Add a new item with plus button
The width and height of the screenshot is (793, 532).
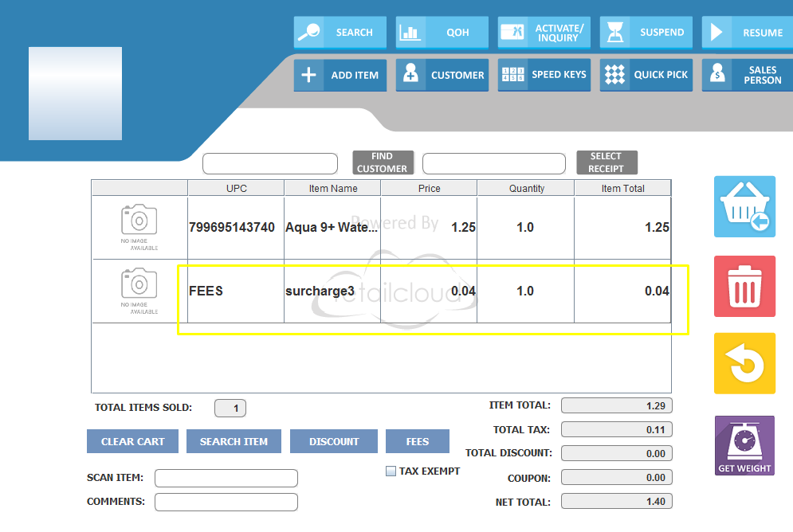(340, 75)
